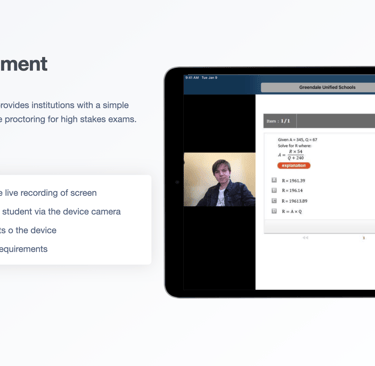This screenshot has width=375, height=366.
Task: Select answer option R = A × Q
Action: point(274,211)
